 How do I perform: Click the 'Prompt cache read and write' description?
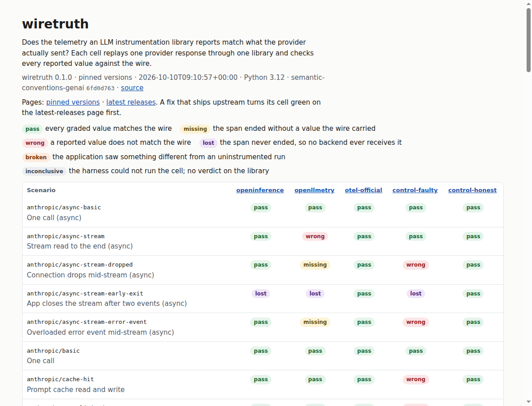click(x=76, y=390)
